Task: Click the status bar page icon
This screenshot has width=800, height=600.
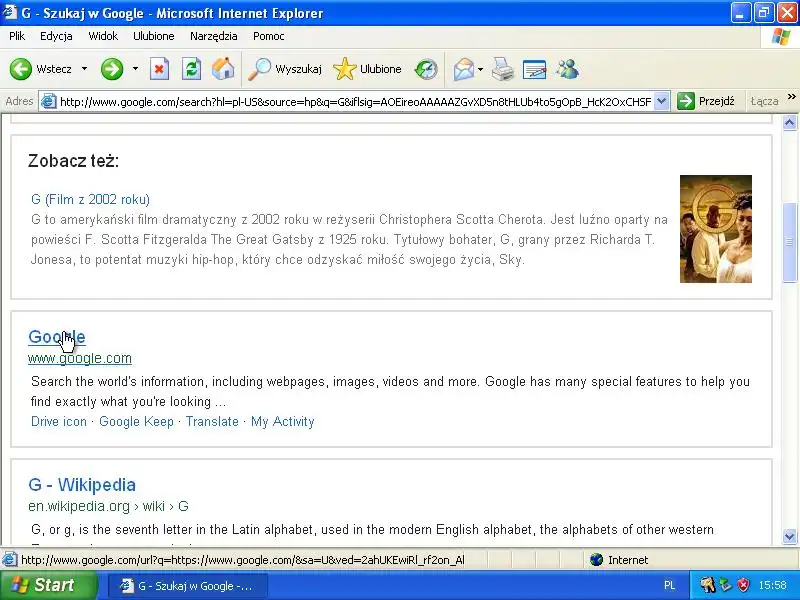Action: pyautogui.click(x=9, y=560)
